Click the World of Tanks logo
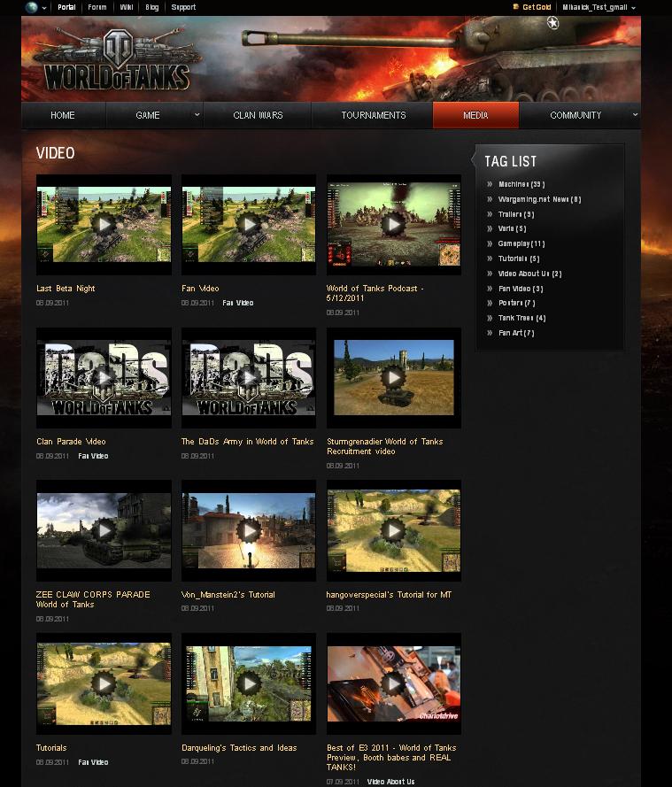 pyautogui.click(x=117, y=60)
